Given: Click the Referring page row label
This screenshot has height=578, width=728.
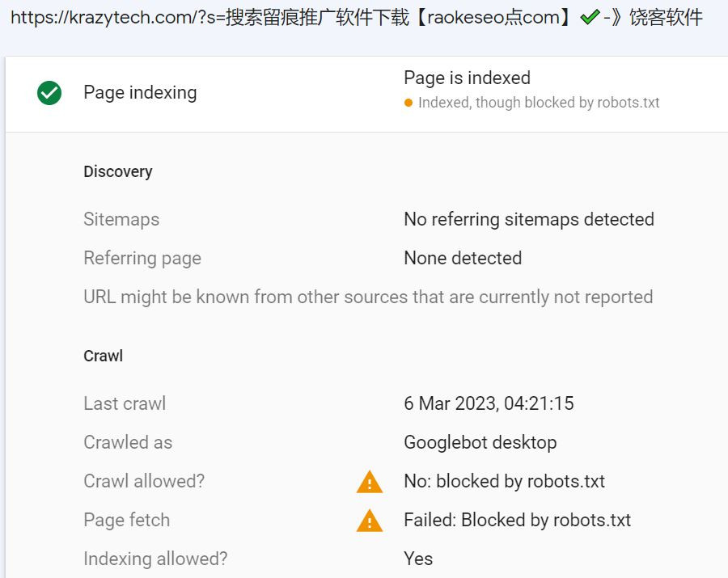Looking at the screenshot, I should (x=142, y=258).
